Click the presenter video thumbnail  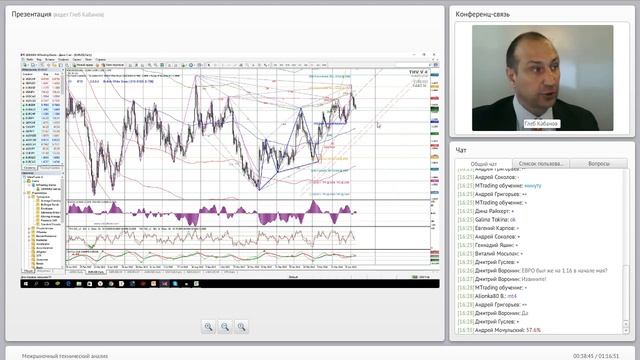pos(542,78)
